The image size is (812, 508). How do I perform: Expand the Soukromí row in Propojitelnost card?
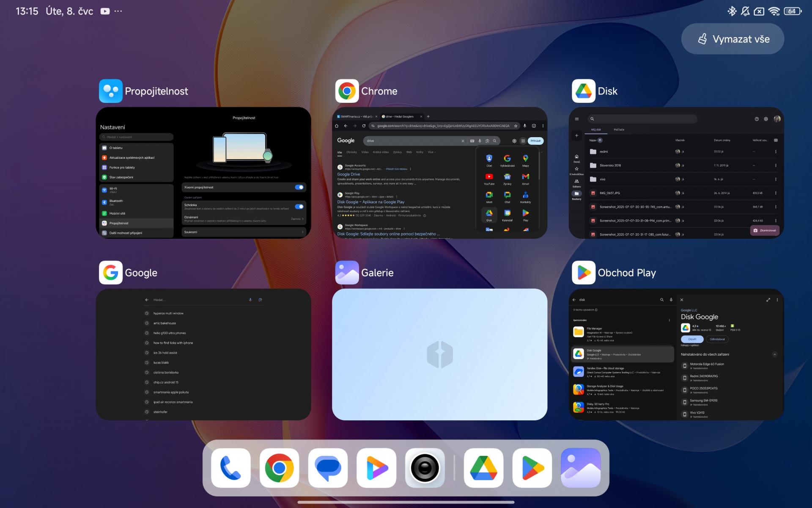244,232
